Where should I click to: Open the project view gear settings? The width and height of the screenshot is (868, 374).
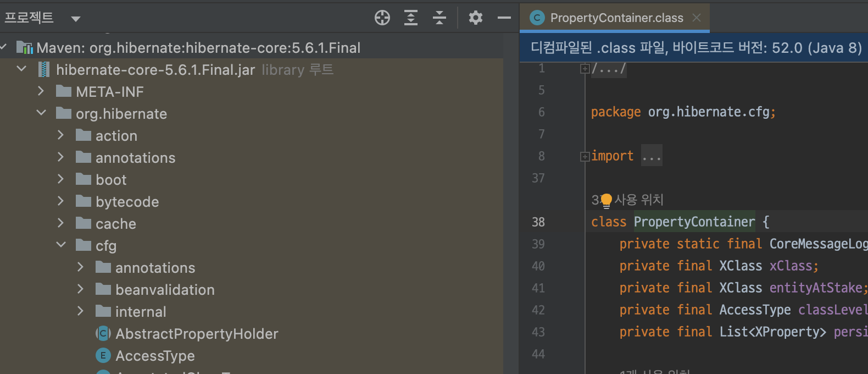[x=476, y=18]
